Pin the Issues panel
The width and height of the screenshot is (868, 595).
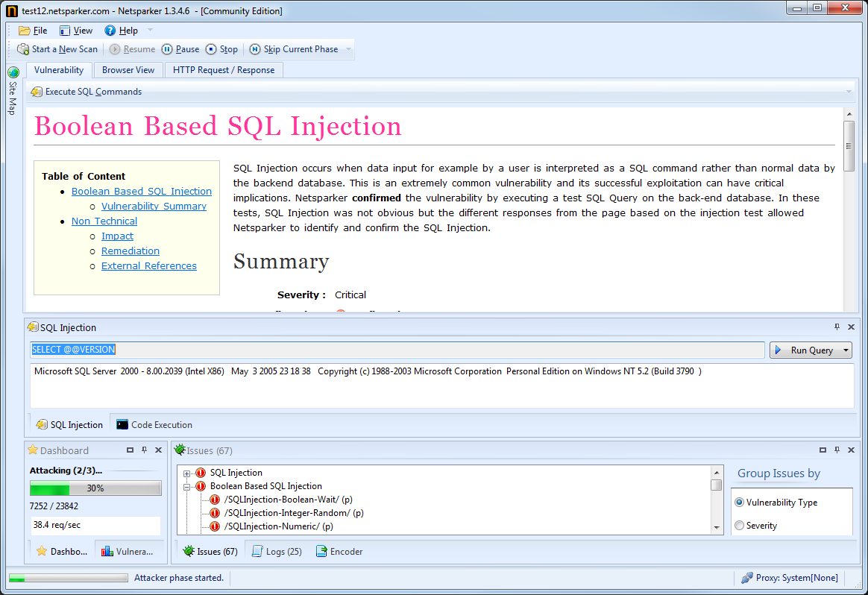[x=837, y=450]
